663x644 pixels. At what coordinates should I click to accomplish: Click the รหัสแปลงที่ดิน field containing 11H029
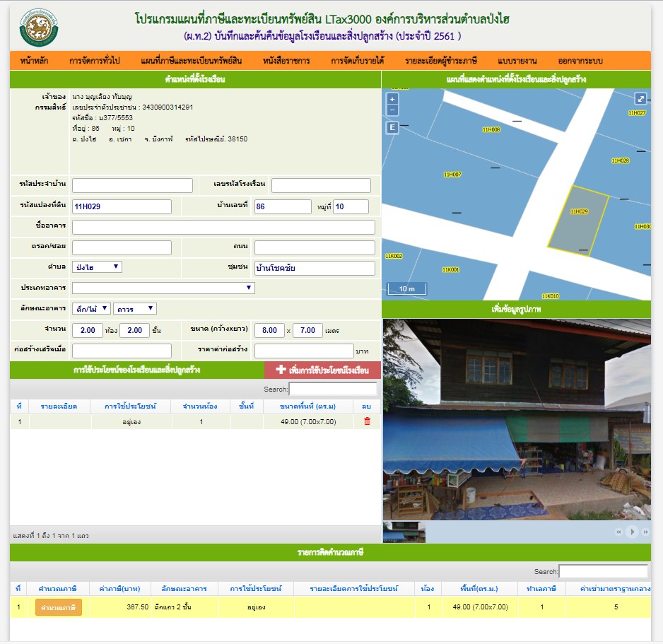tap(122, 206)
